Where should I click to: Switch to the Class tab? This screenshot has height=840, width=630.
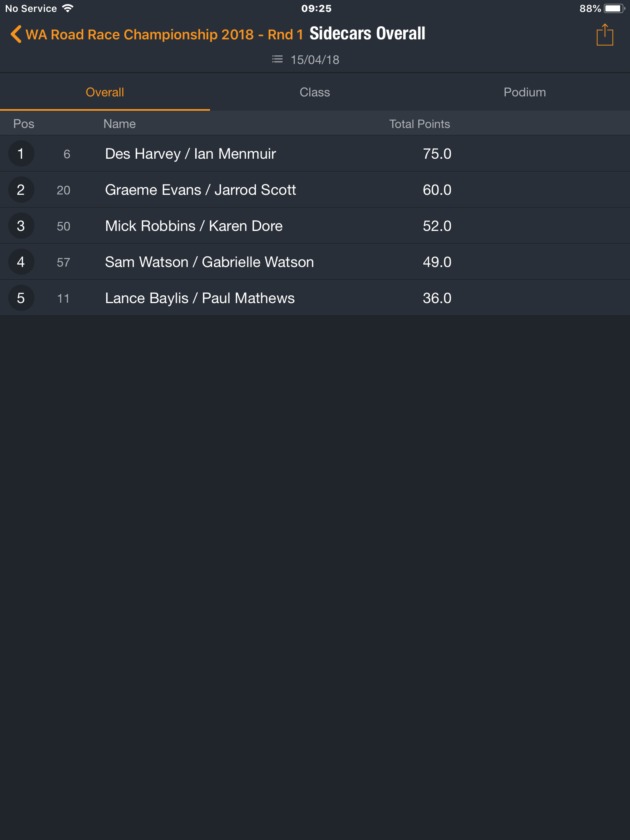pyautogui.click(x=315, y=92)
